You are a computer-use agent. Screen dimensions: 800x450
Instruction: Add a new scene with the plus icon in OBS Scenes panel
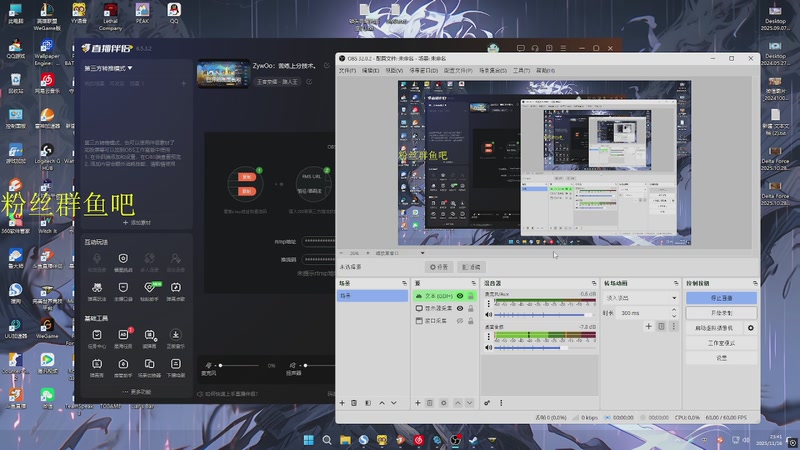coord(342,403)
